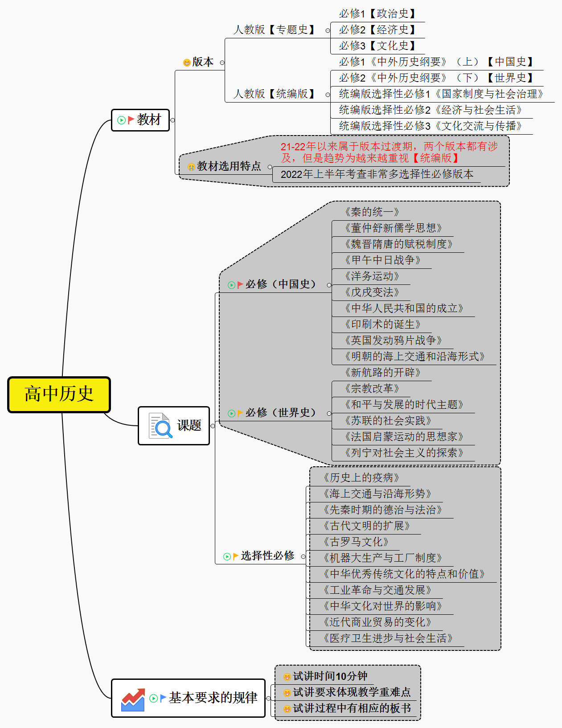Select the red 21-22年 transition note

pyautogui.click(x=389, y=152)
